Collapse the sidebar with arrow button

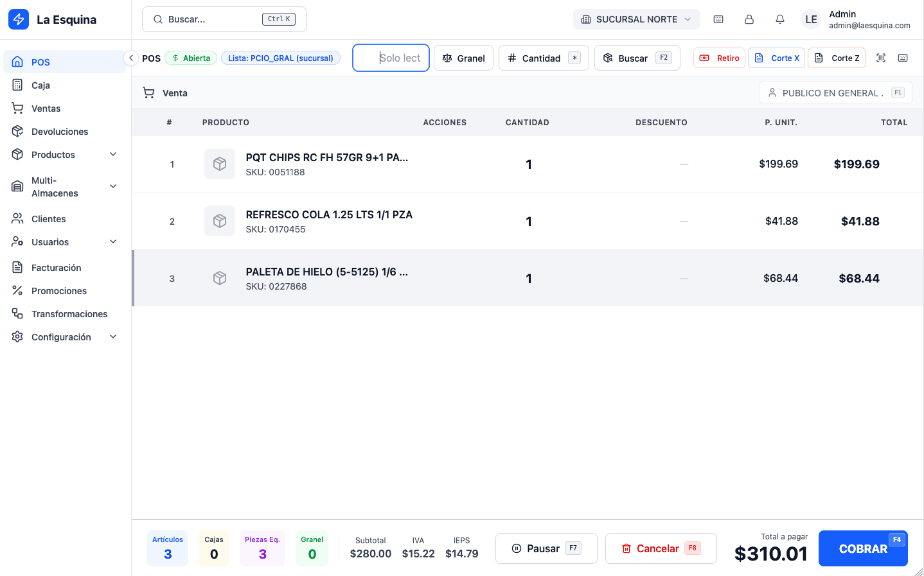click(x=131, y=58)
